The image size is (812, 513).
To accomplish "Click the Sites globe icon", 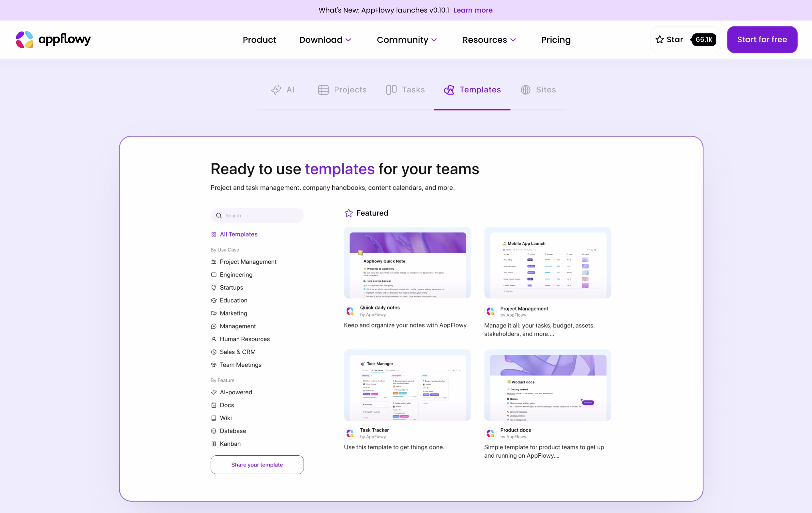I will click(x=525, y=90).
